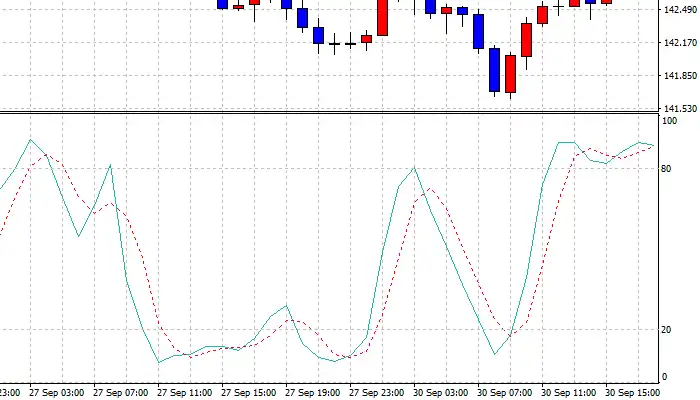700x400 pixels.
Task: Click the 27 Sep 03:00 time label
Action: pos(58,392)
